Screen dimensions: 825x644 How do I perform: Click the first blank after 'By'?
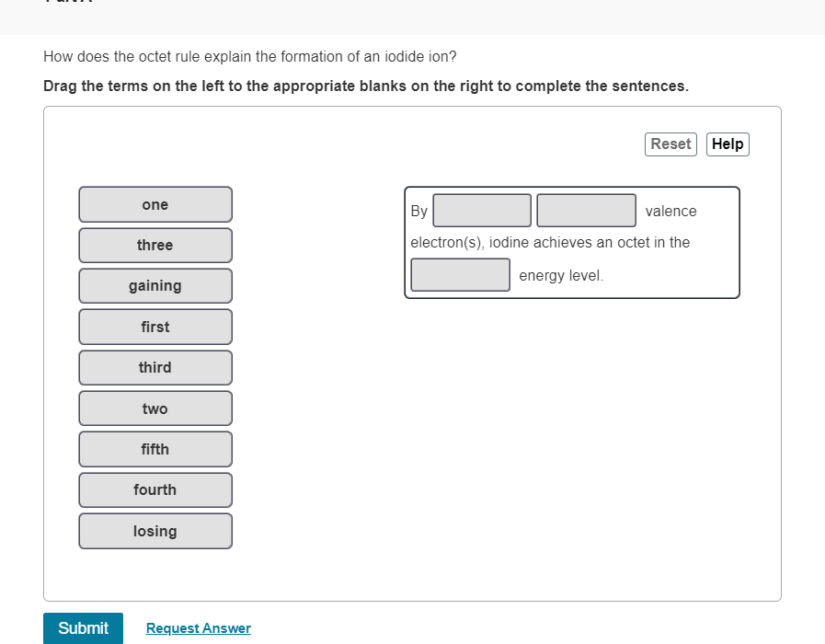pos(482,210)
